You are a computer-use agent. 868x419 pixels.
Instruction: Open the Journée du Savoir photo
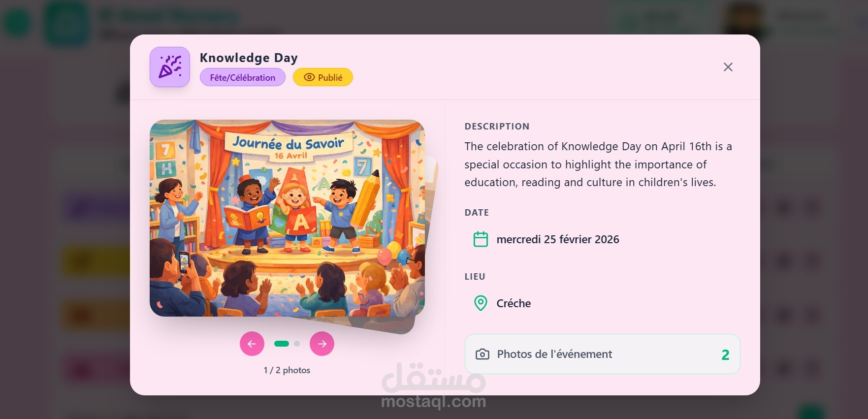click(287, 218)
